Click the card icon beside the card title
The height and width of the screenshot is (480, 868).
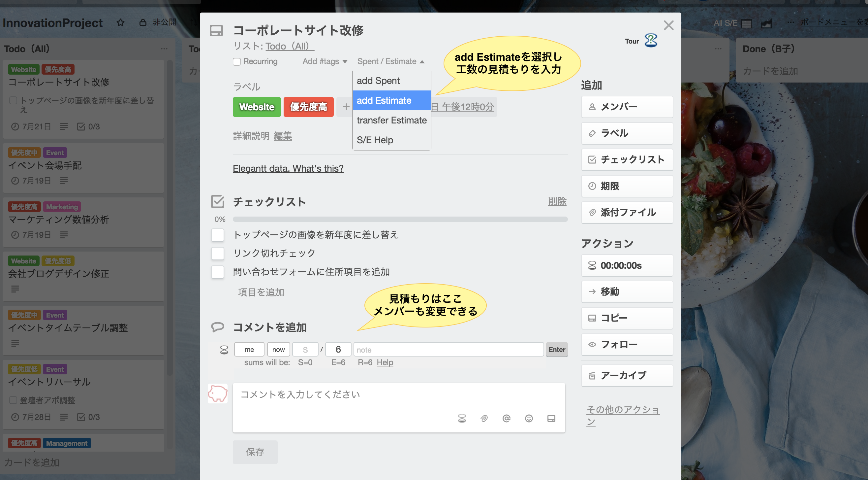pos(216,31)
